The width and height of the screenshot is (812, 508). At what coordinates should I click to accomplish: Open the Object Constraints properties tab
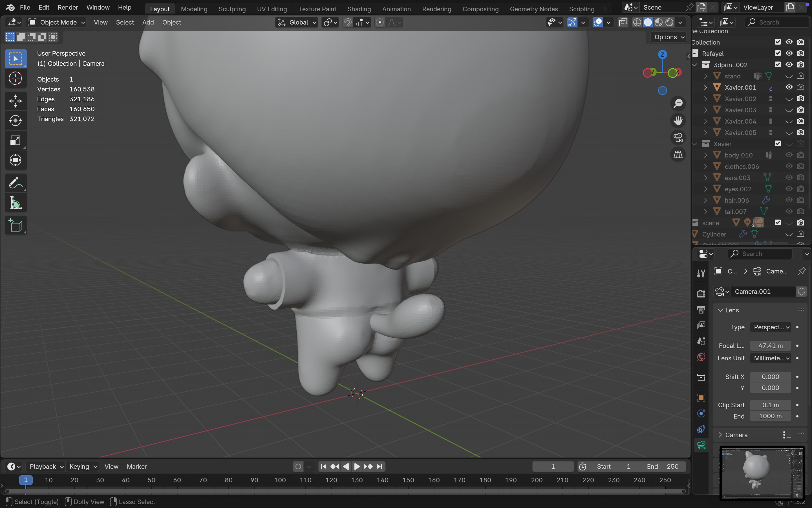(x=701, y=429)
